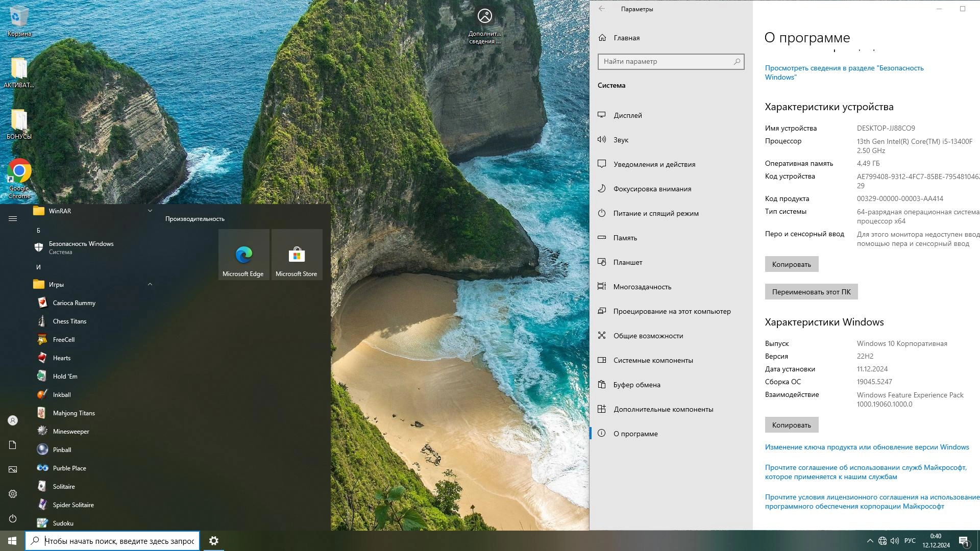This screenshot has width=980, height=551.
Task: Launch Purble Place game
Action: pos(69,468)
